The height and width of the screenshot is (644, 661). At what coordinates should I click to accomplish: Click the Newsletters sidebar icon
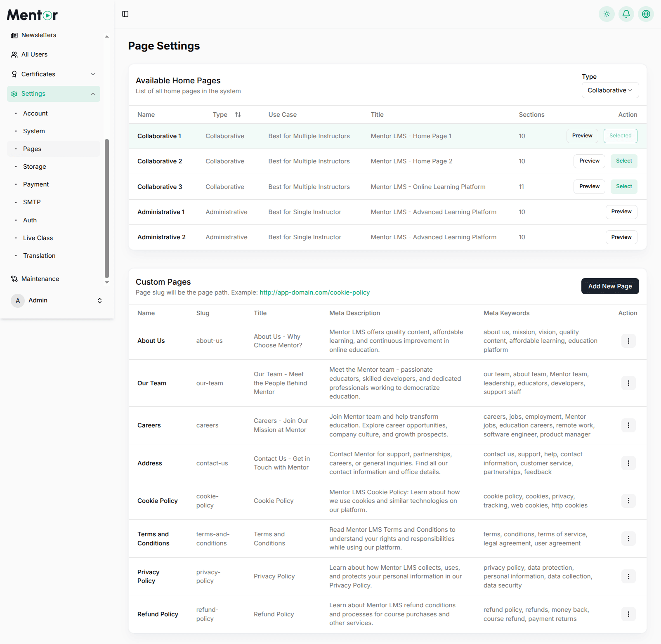(x=14, y=35)
